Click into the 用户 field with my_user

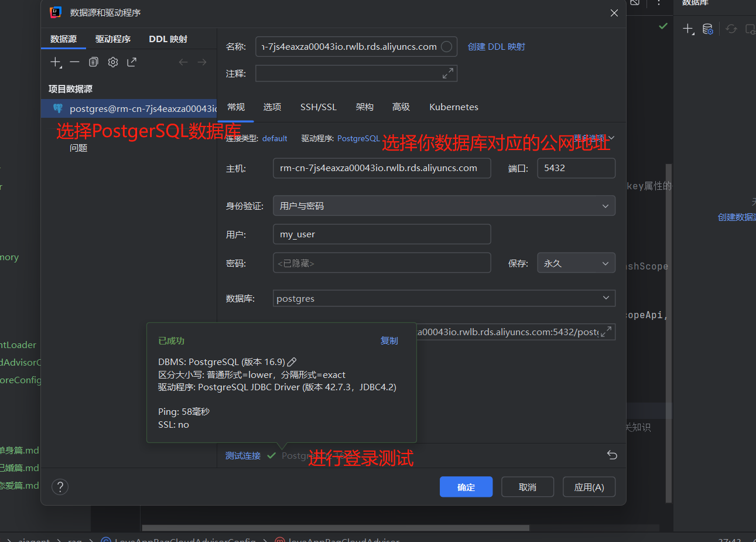point(382,234)
